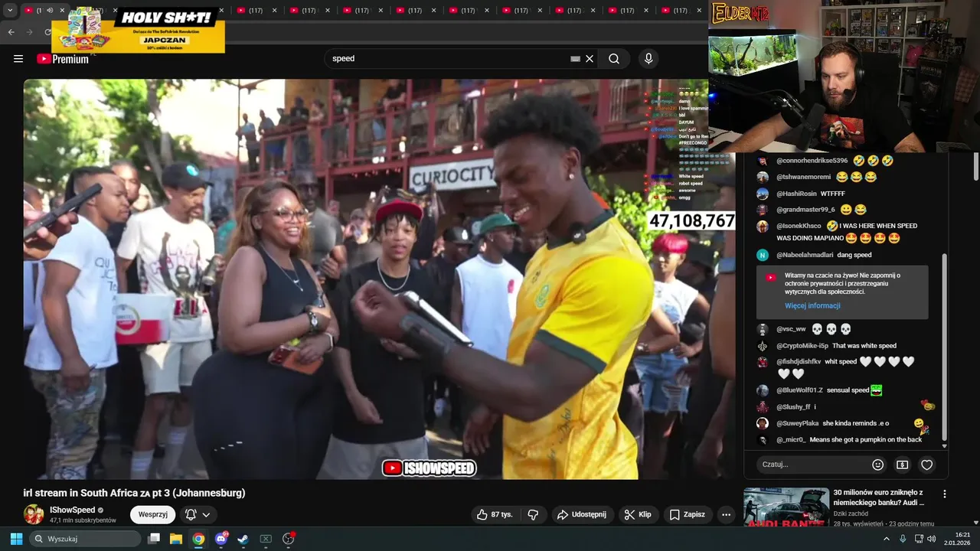Select chat user @BlueWolf01.Z
The height and width of the screenshot is (551, 980).
coord(799,390)
